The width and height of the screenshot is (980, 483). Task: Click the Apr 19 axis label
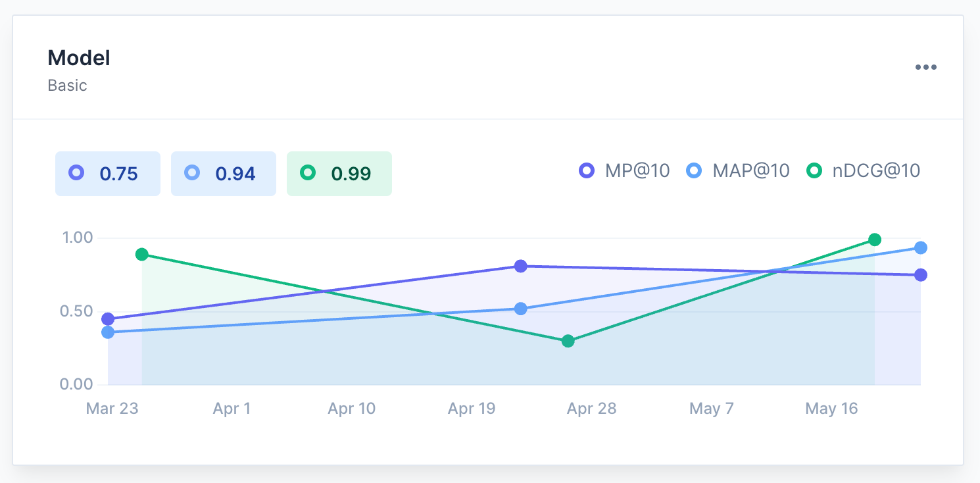point(472,409)
